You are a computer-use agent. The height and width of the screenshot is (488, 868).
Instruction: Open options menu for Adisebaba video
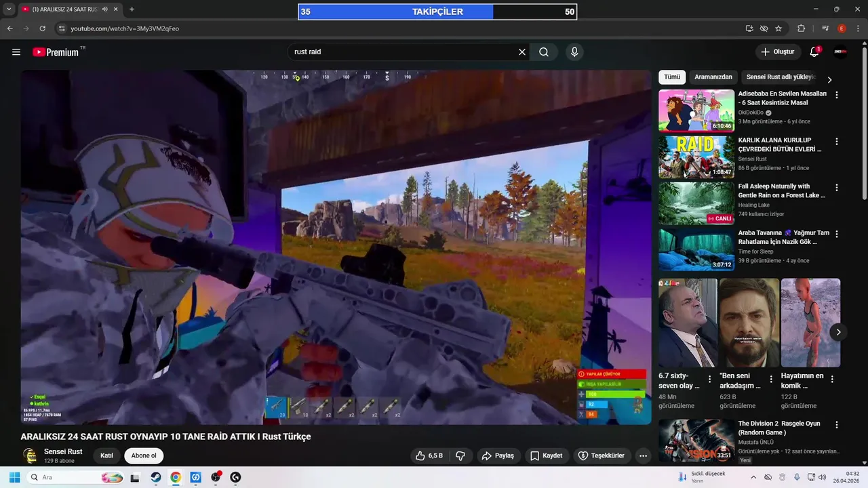click(837, 96)
